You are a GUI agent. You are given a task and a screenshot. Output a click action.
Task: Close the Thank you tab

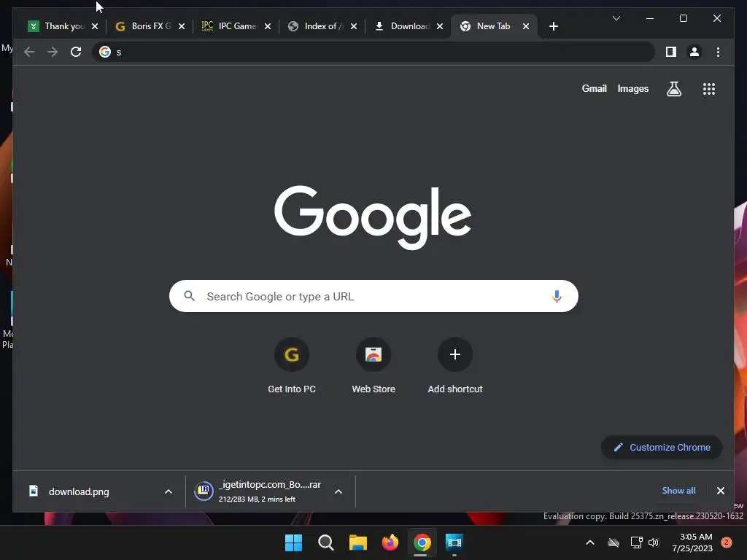tap(94, 26)
